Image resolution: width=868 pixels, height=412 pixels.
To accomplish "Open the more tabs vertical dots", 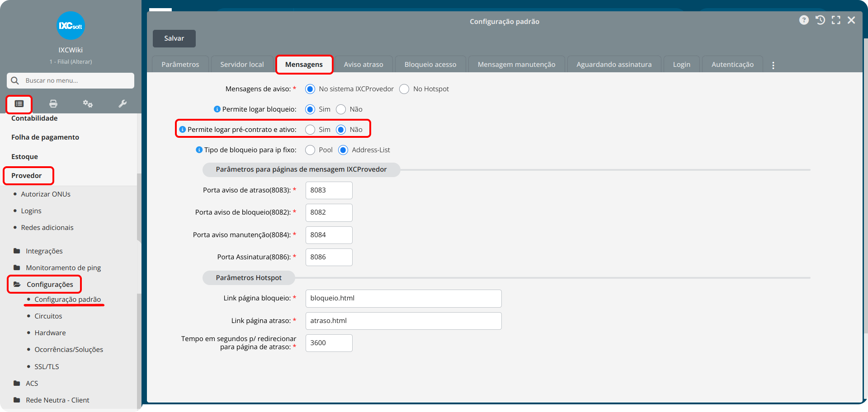I will pos(773,65).
